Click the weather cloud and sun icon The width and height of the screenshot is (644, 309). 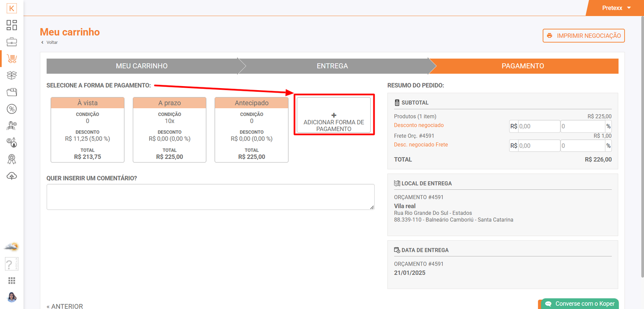coord(12,247)
